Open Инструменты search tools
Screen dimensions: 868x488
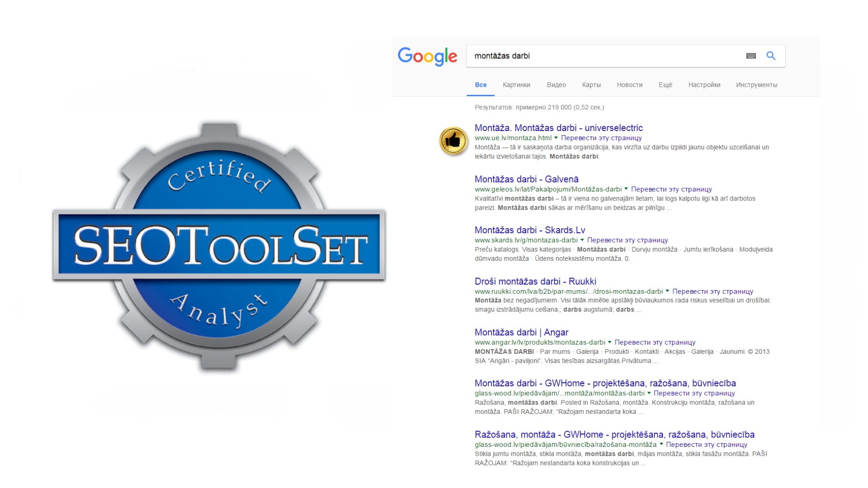[756, 85]
